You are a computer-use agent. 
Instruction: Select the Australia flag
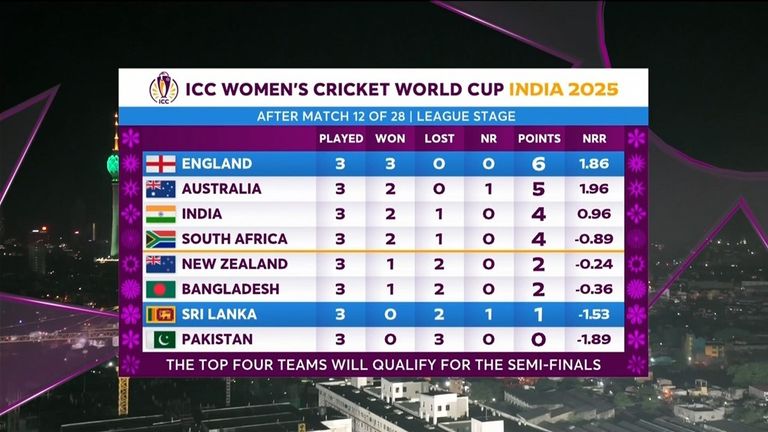(x=160, y=189)
